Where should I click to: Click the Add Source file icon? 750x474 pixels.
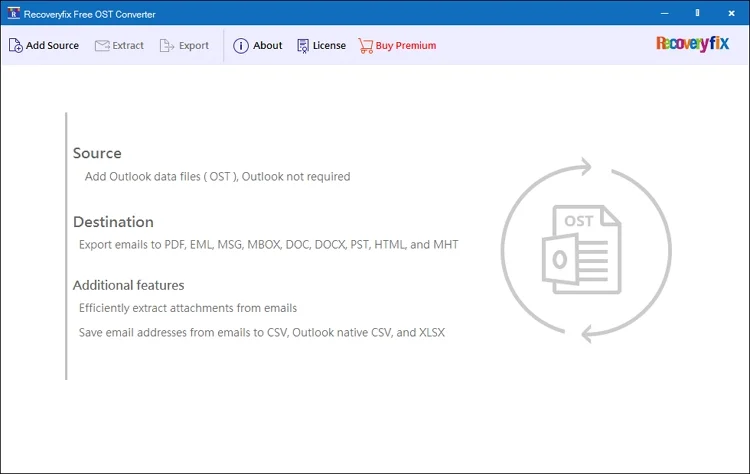tap(15, 45)
